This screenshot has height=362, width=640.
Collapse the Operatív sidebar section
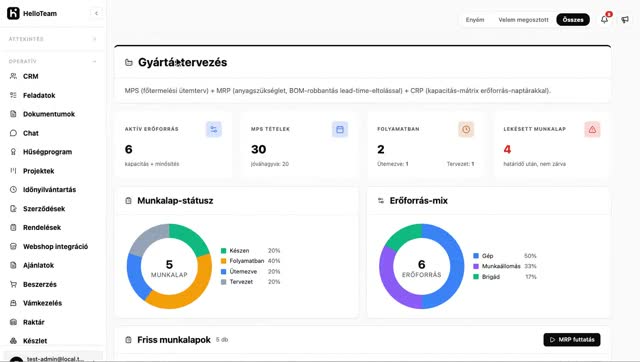coord(94,61)
